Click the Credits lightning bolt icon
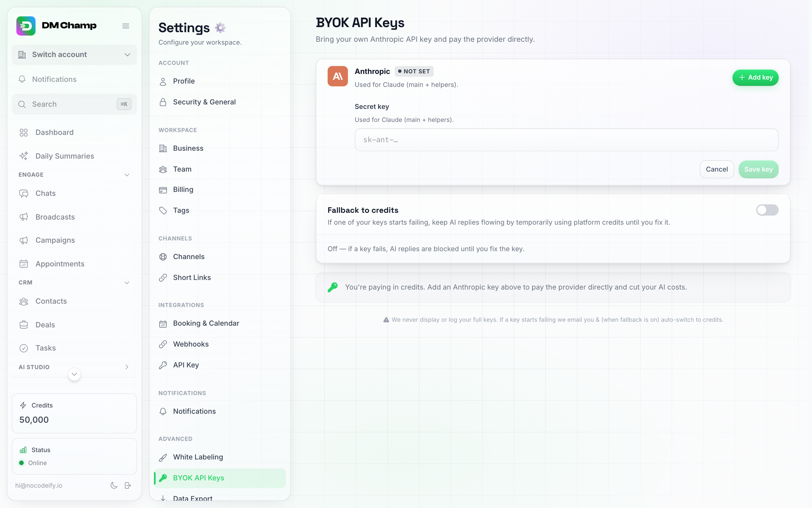Viewport: 812px width, 508px height. (23, 405)
